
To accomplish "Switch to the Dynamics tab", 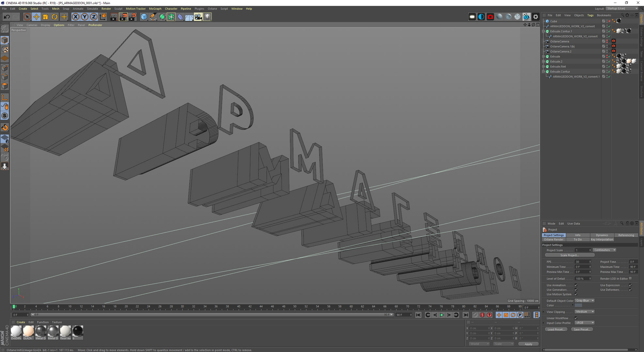I will click(602, 235).
